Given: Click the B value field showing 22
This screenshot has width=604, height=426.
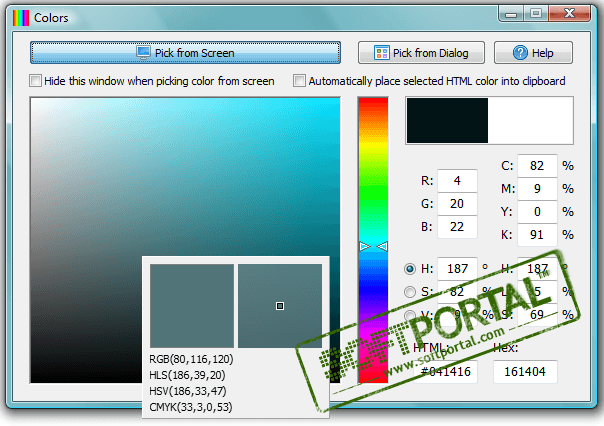Looking at the screenshot, I should point(457,227).
